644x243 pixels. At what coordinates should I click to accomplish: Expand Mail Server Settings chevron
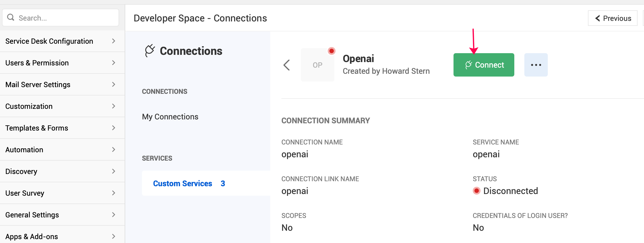tap(114, 85)
